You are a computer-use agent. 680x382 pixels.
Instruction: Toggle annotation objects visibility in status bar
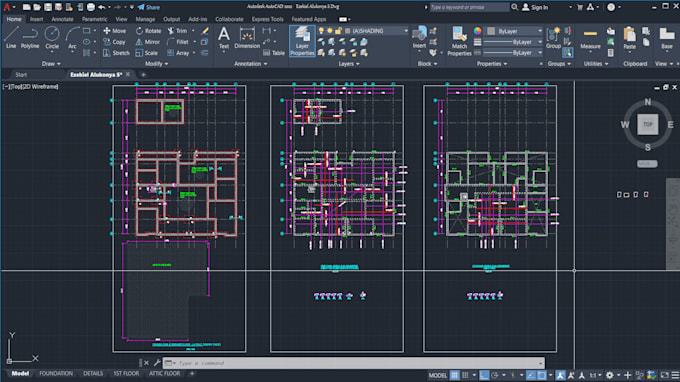click(560, 375)
